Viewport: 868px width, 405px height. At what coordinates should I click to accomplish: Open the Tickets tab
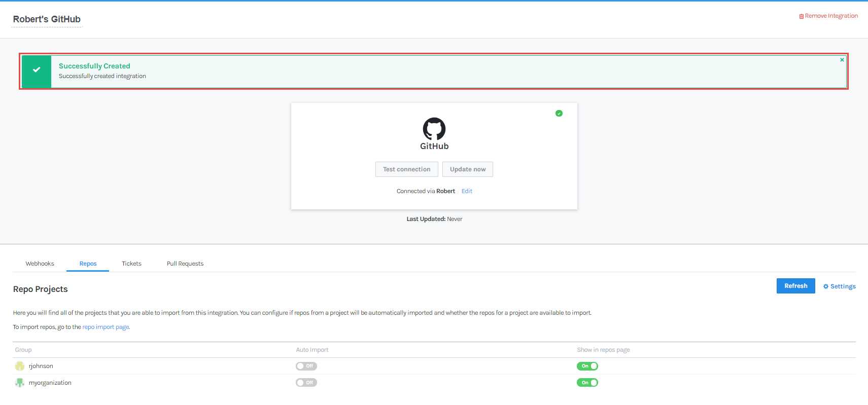[131, 264]
